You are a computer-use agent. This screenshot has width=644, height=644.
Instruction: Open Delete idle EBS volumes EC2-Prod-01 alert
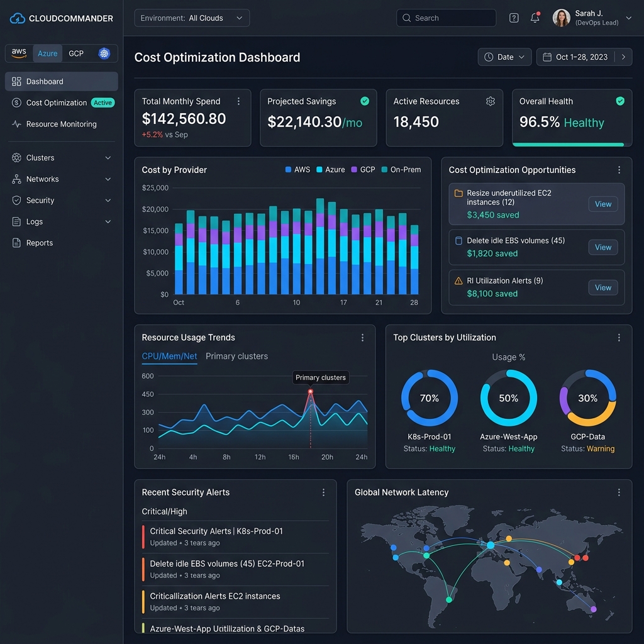pyautogui.click(x=235, y=569)
